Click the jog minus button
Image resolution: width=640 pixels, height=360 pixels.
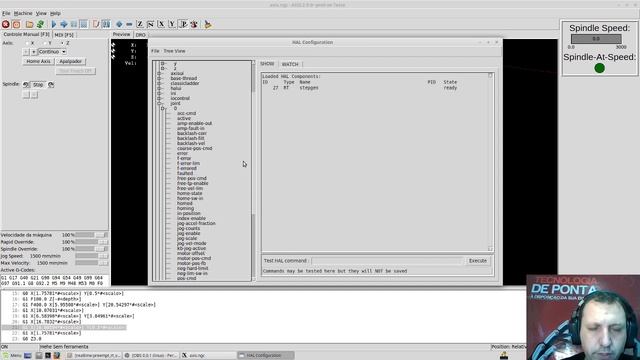point(26,52)
